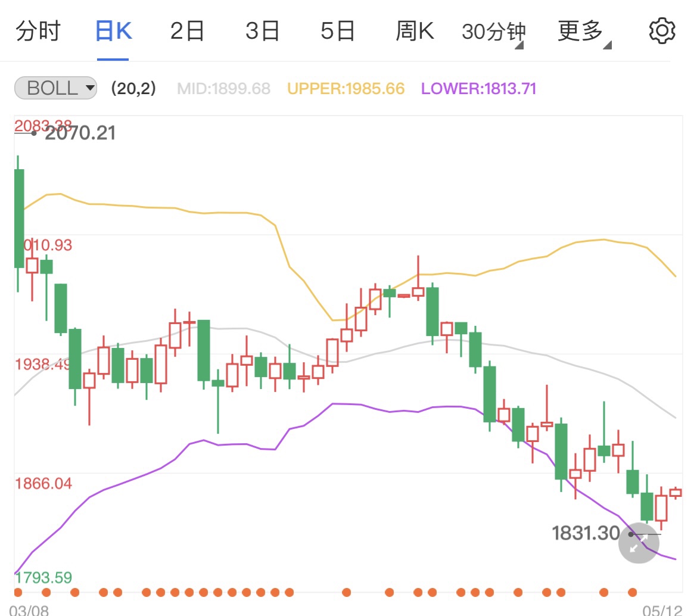Click the rightmost orange dot near 05/12
The image size is (697, 616).
[633, 592]
